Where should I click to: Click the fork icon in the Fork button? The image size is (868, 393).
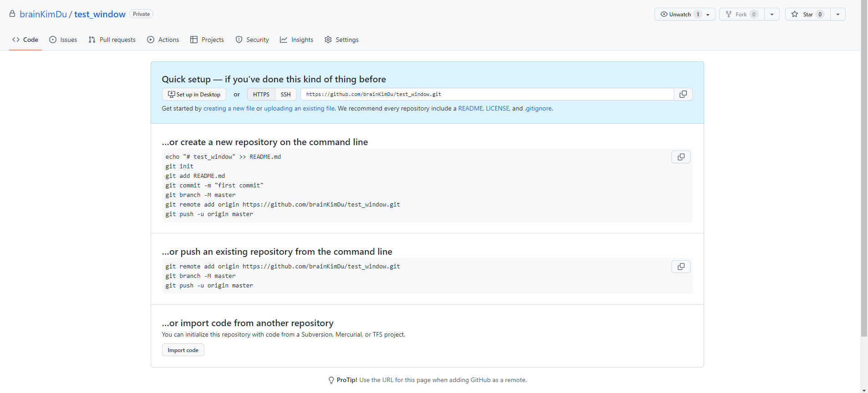coord(729,14)
